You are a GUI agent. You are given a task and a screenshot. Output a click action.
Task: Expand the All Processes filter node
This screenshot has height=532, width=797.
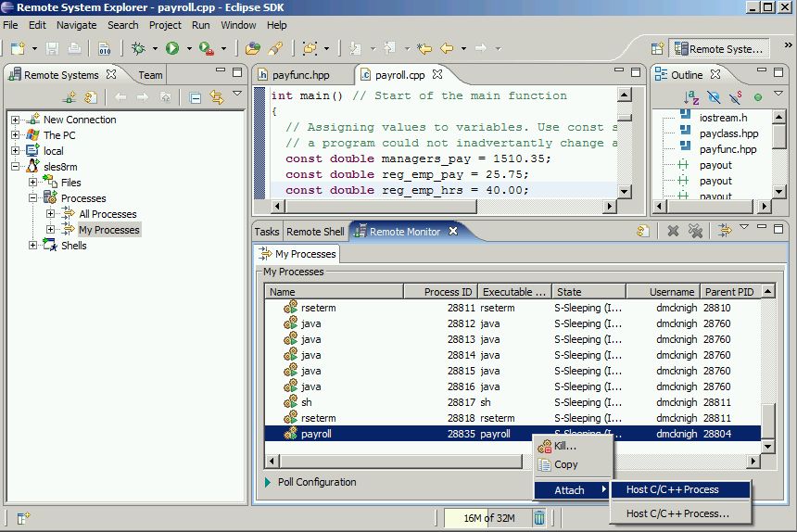pos(50,214)
